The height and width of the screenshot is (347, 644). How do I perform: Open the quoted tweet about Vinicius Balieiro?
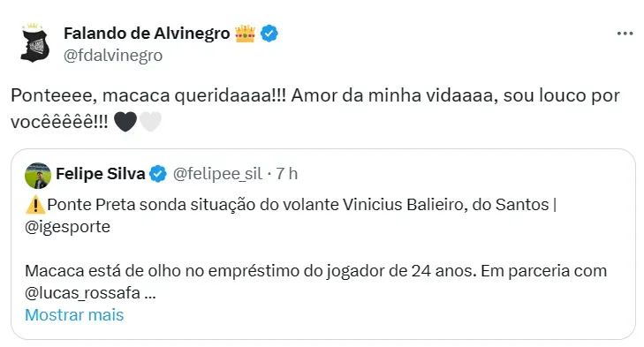pyautogui.click(x=323, y=245)
